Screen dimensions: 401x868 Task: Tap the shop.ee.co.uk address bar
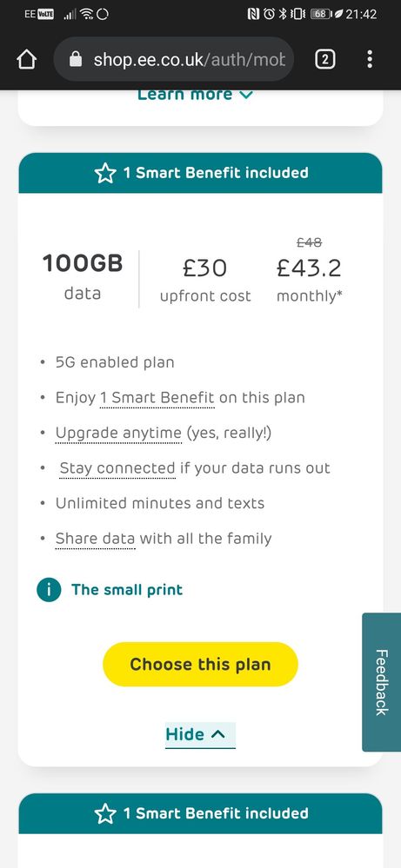pyautogui.click(x=174, y=59)
